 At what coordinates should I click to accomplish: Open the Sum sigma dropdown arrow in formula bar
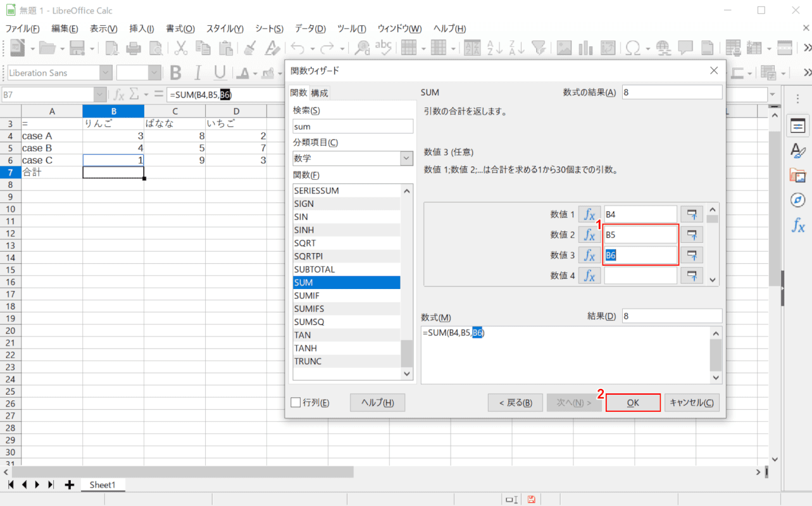pyautogui.click(x=145, y=94)
